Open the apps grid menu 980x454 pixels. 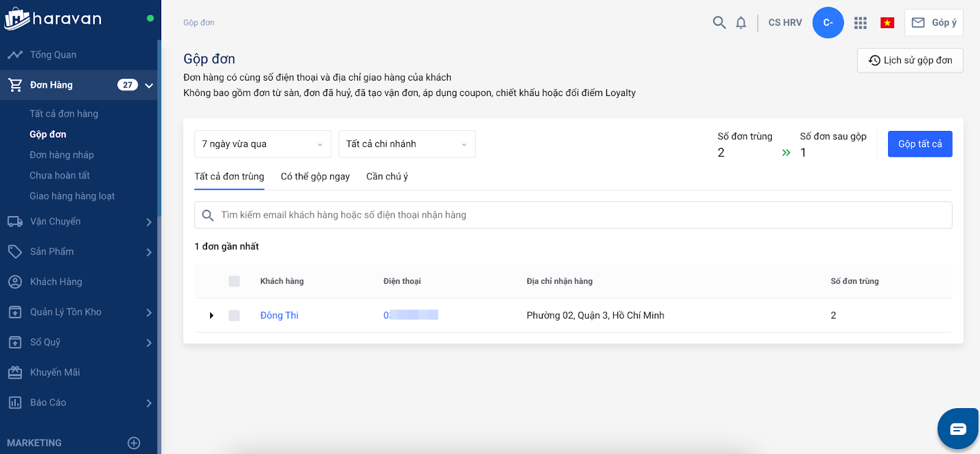click(x=861, y=23)
